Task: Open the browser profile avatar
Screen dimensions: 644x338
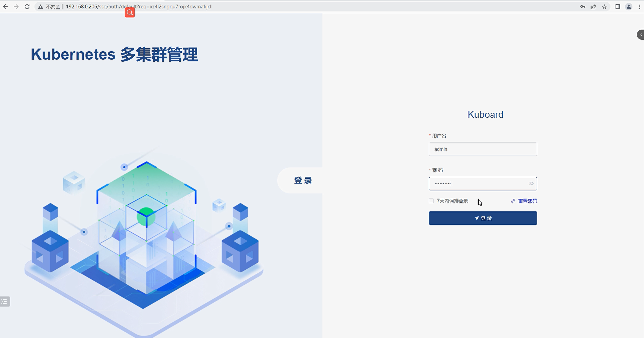Action: (x=629, y=7)
